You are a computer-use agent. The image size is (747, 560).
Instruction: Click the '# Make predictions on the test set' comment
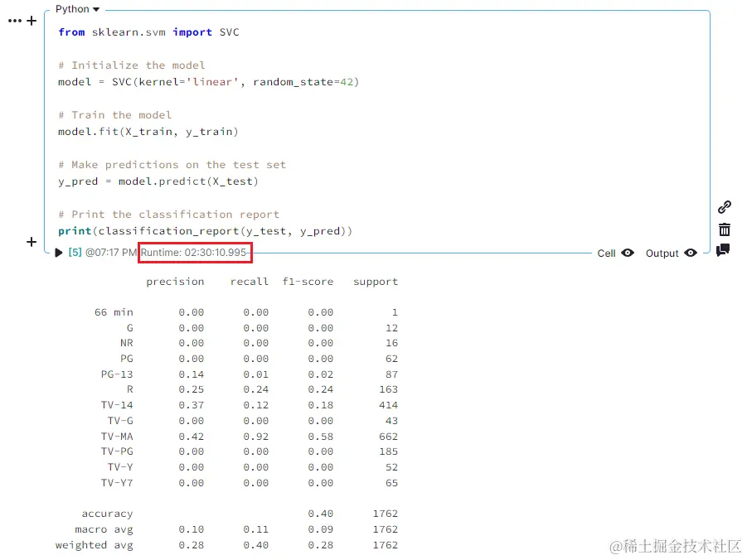(172, 165)
